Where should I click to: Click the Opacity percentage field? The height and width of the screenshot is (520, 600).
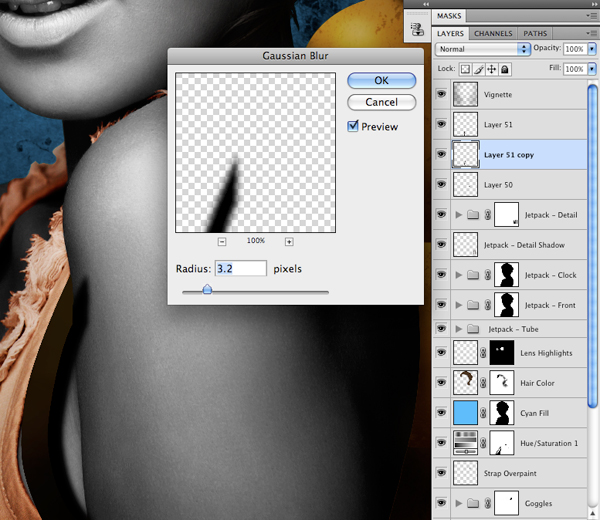(575, 49)
